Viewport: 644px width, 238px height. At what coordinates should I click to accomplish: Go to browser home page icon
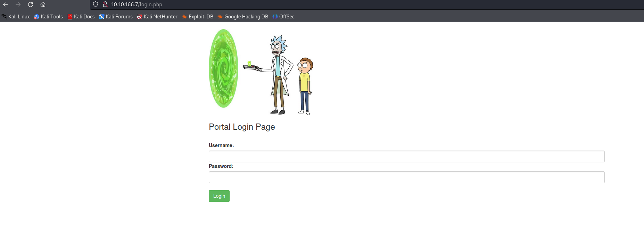[43, 5]
